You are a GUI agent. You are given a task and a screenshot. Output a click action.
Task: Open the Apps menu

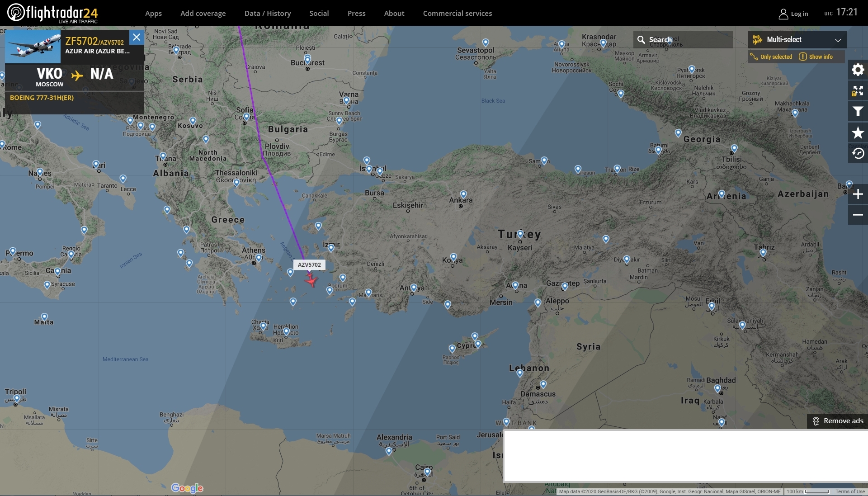(153, 14)
